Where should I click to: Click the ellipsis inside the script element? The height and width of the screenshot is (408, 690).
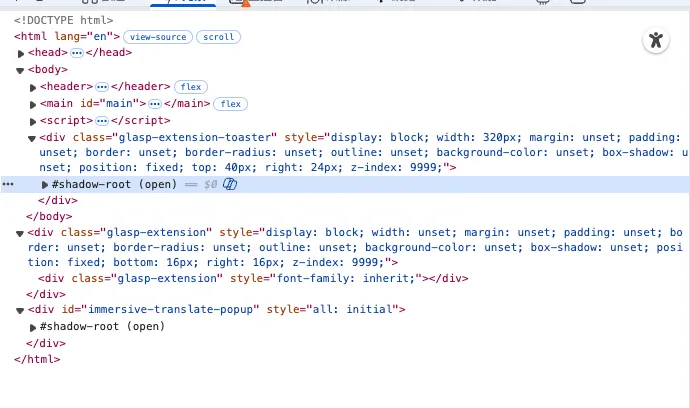click(102, 121)
